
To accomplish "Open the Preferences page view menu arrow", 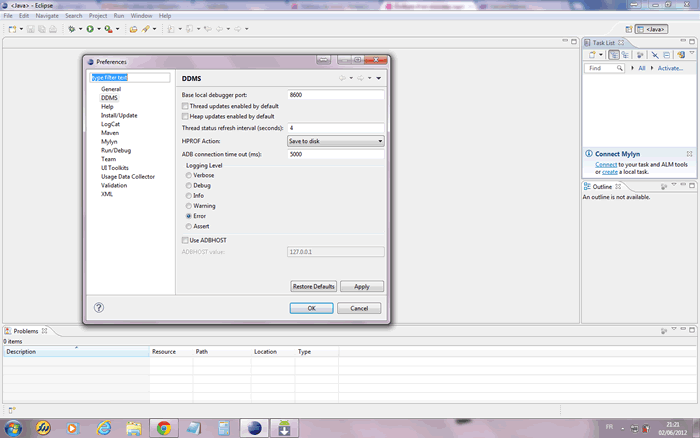I will tap(379, 78).
